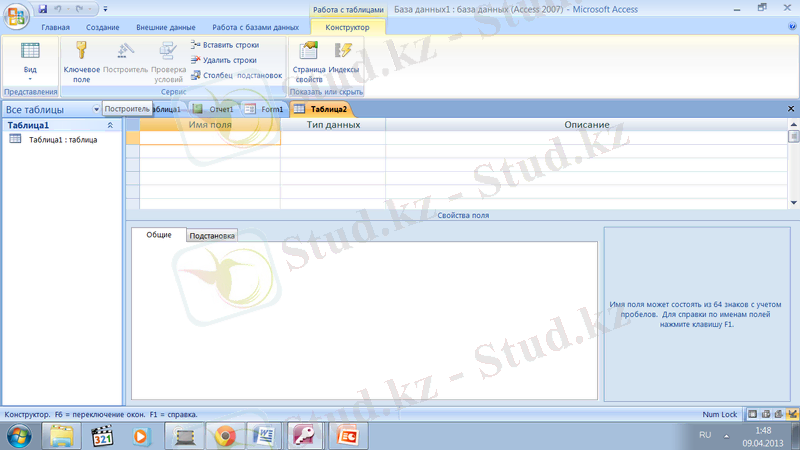Click the Тип данных column header

(333, 124)
